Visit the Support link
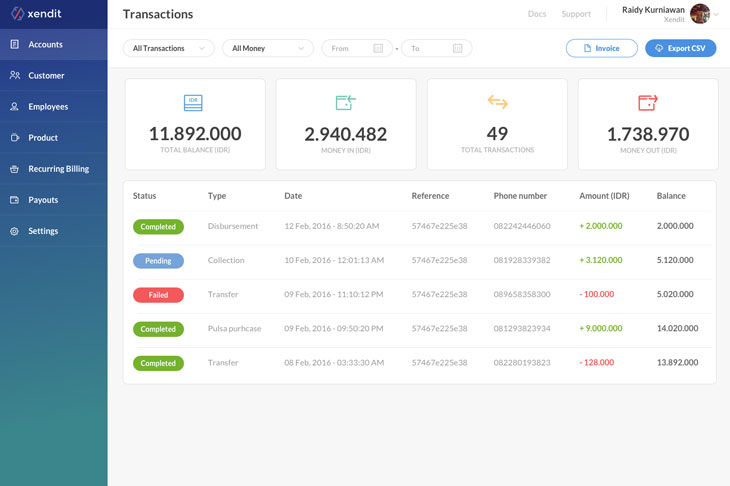 coord(576,14)
